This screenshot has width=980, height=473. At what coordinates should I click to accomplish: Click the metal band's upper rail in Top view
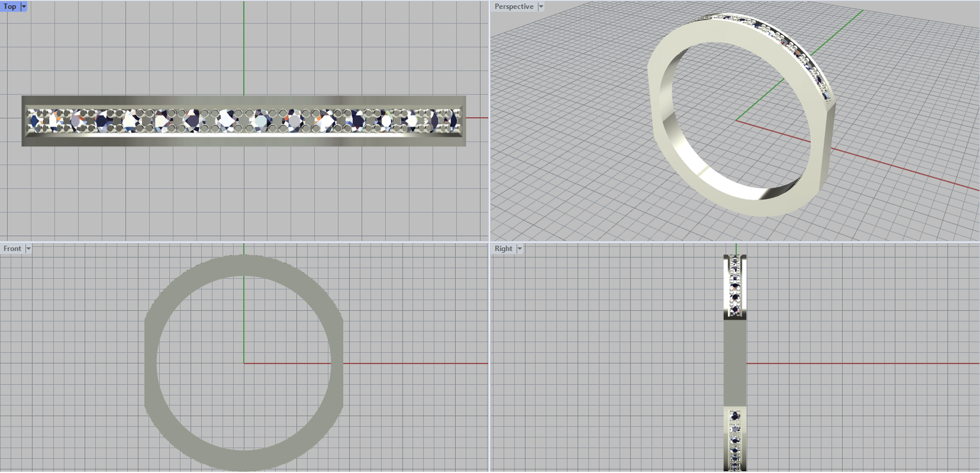coord(243,101)
